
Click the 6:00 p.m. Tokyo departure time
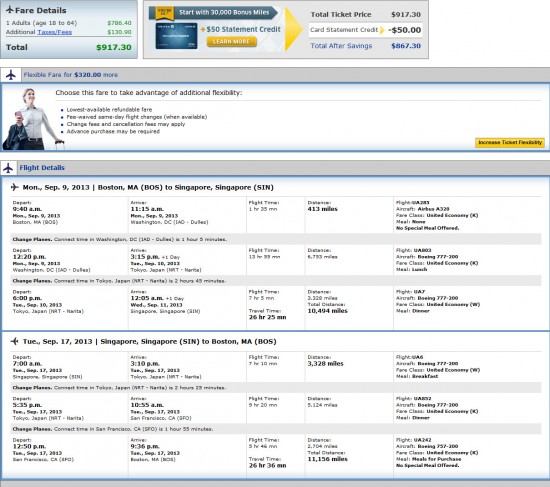(27, 298)
